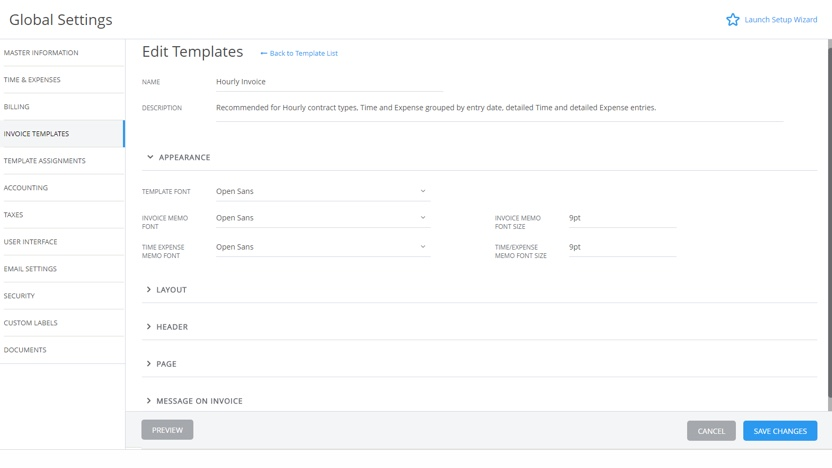Screen dimensions: 832x468
Task: Open Custom Labels section
Action: [62, 323]
